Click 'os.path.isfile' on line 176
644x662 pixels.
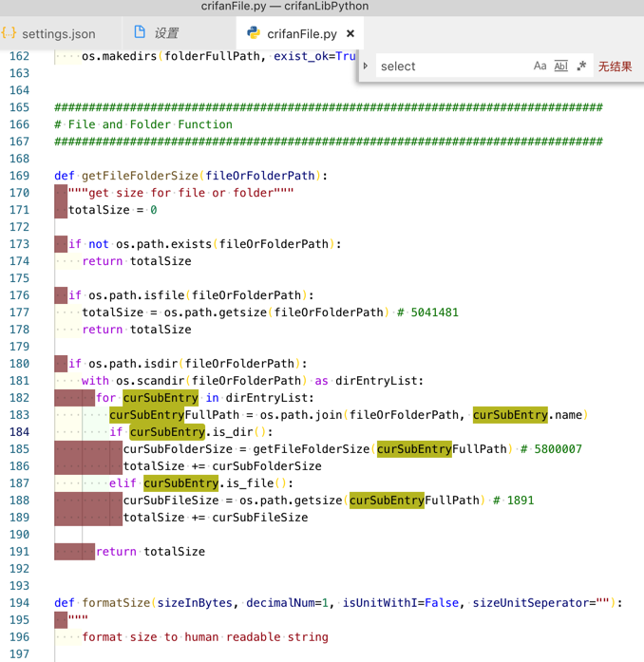[x=137, y=295]
